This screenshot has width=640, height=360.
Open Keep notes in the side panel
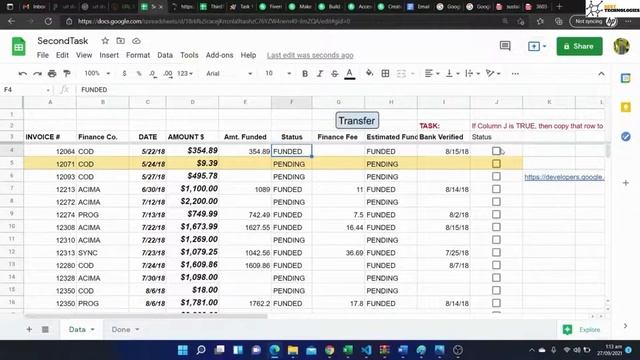(625, 107)
